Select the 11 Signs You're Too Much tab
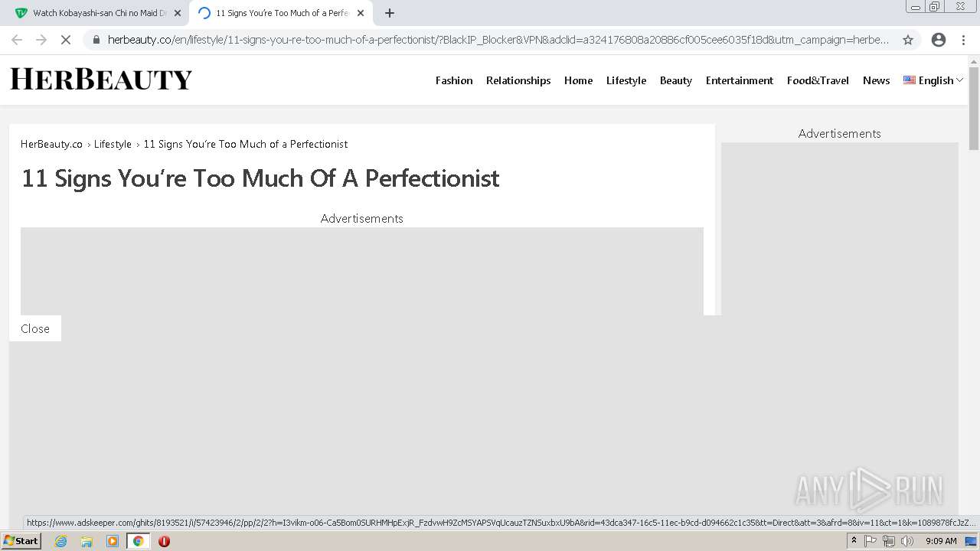The width and height of the screenshot is (980, 551). click(x=280, y=13)
